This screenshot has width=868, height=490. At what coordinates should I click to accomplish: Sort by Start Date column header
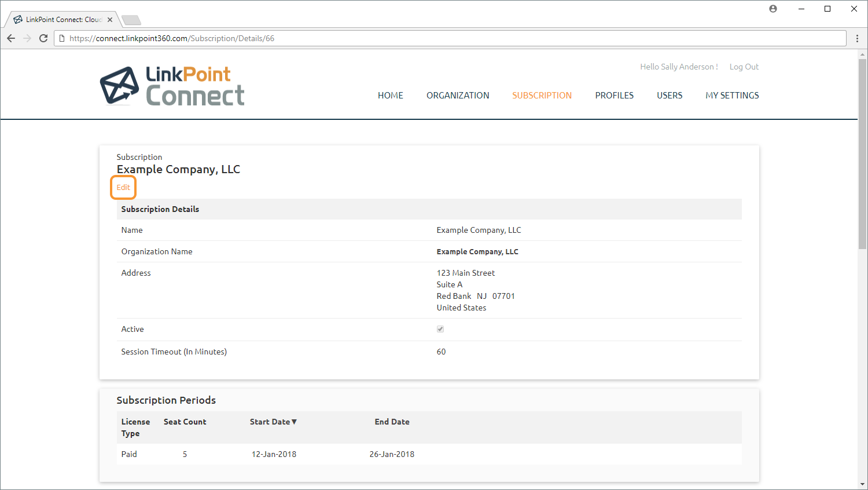click(273, 422)
